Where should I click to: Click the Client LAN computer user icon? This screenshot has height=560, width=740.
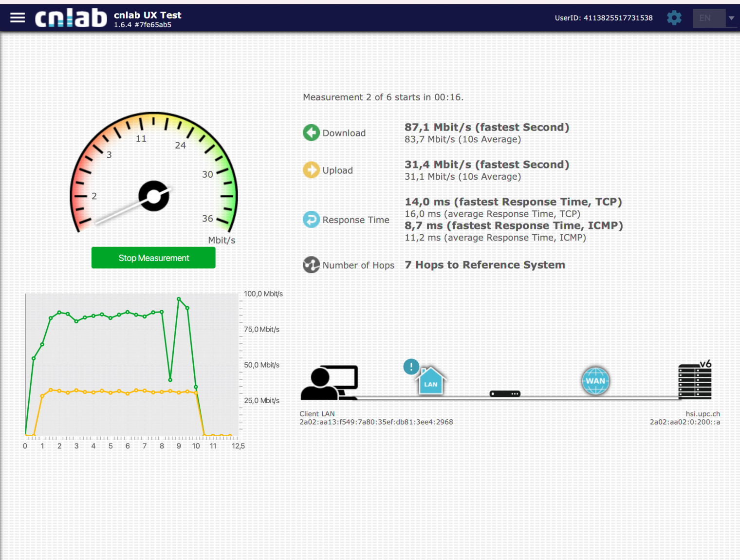tap(330, 383)
